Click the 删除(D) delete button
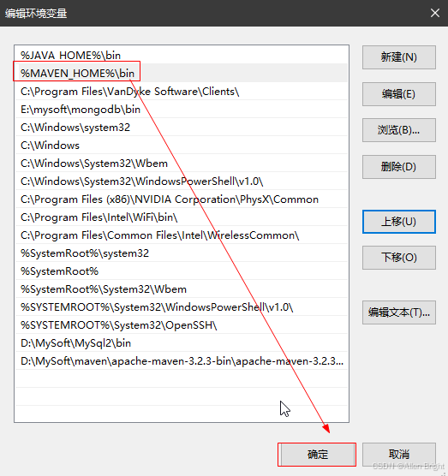 tap(399, 167)
